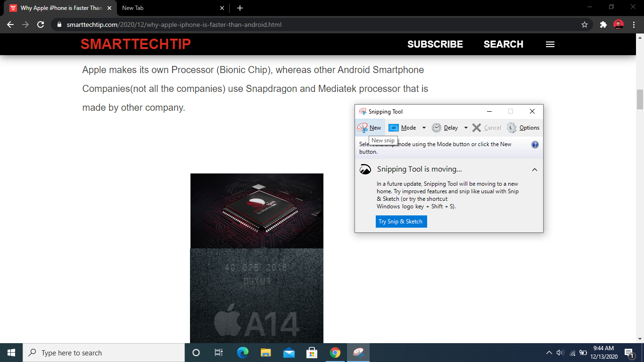Open Cortana circle icon
644x362 pixels.
[196, 353]
